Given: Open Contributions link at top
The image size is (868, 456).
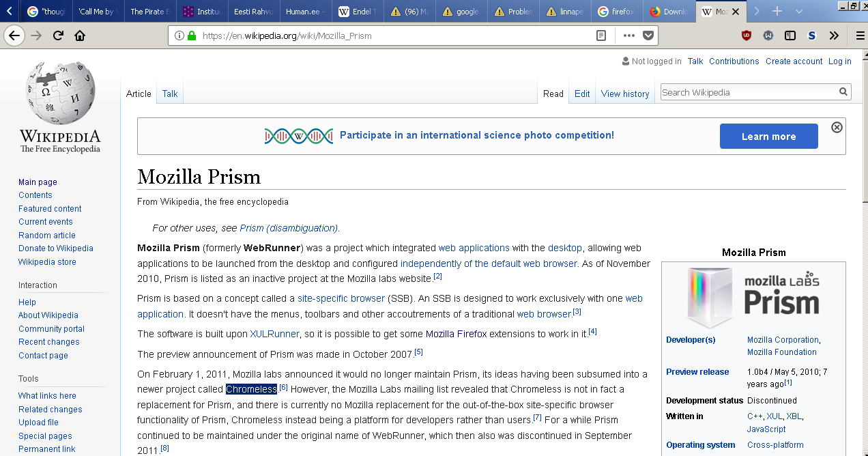Looking at the screenshot, I should click(734, 61).
